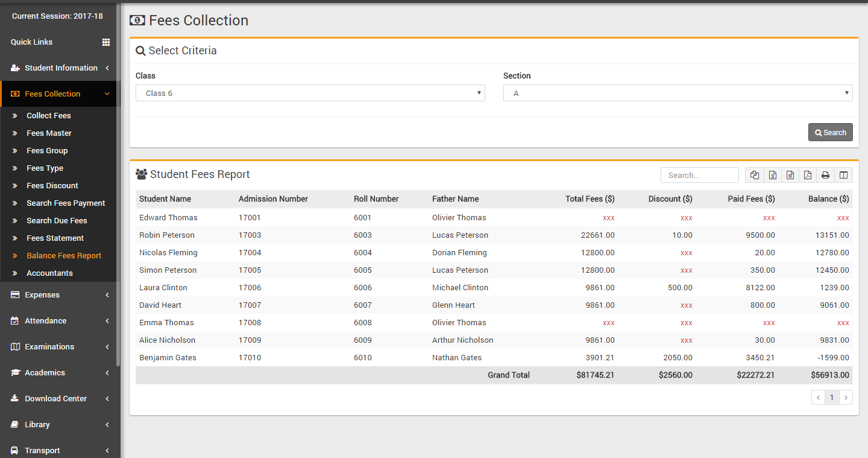
Task: Export the report as CSV
Action: pos(790,175)
